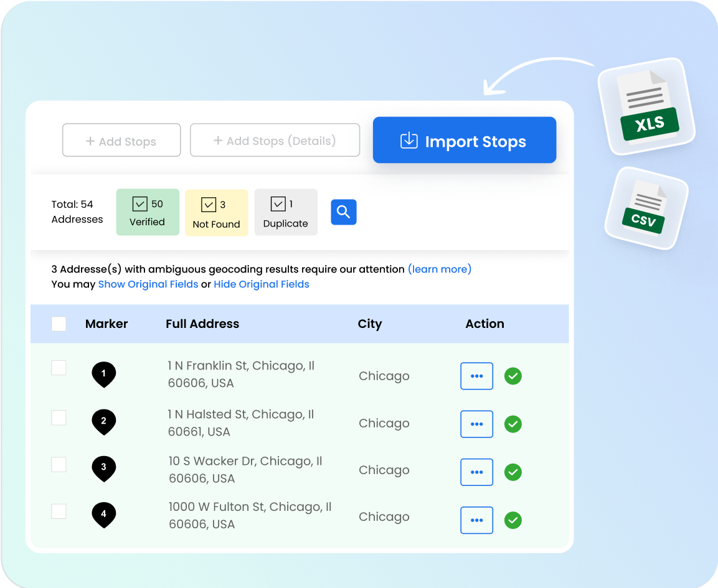Show only Duplicate addresses

286,212
